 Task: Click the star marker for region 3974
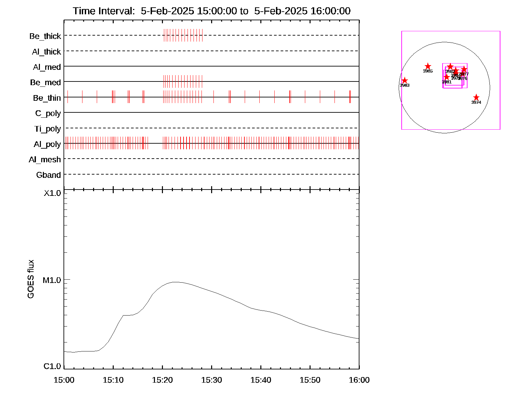(x=476, y=97)
